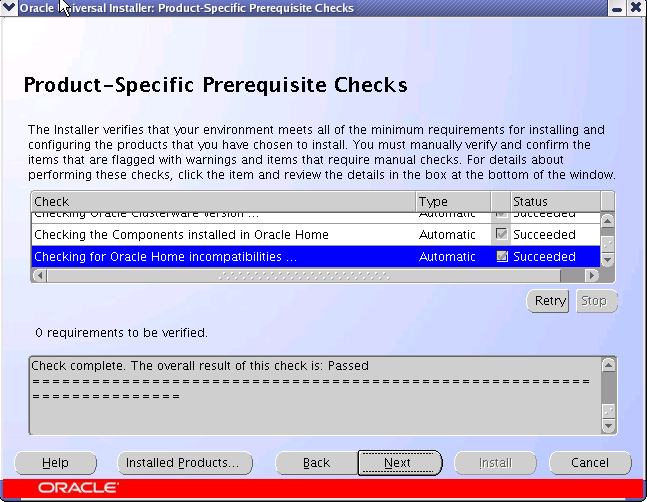The height and width of the screenshot is (502, 647).
Task: Click the Succeeded status of Components installed row
Action: coord(544,235)
